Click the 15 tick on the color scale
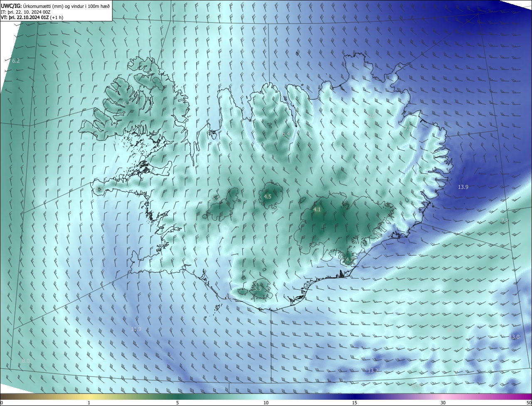This screenshot has width=532, height=406. (355, 403)
